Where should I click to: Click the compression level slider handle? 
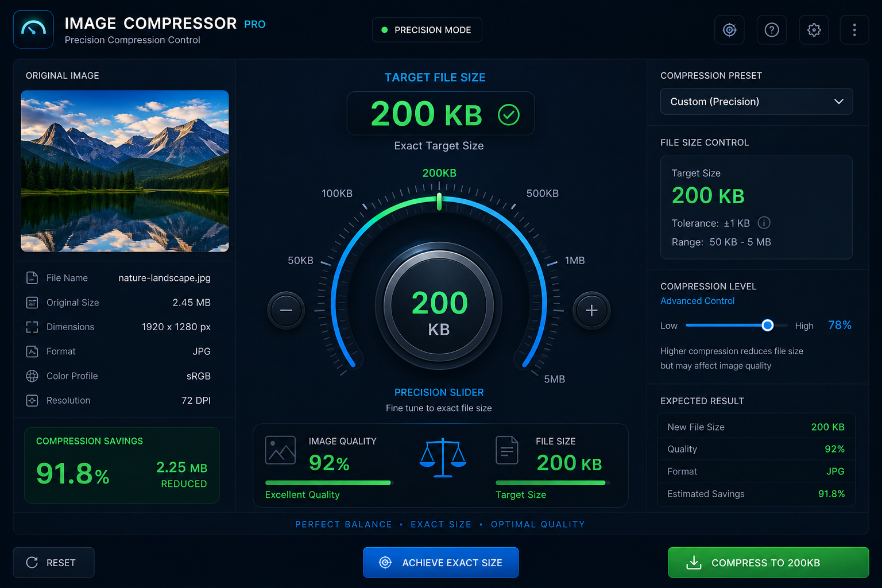(767, 326)
